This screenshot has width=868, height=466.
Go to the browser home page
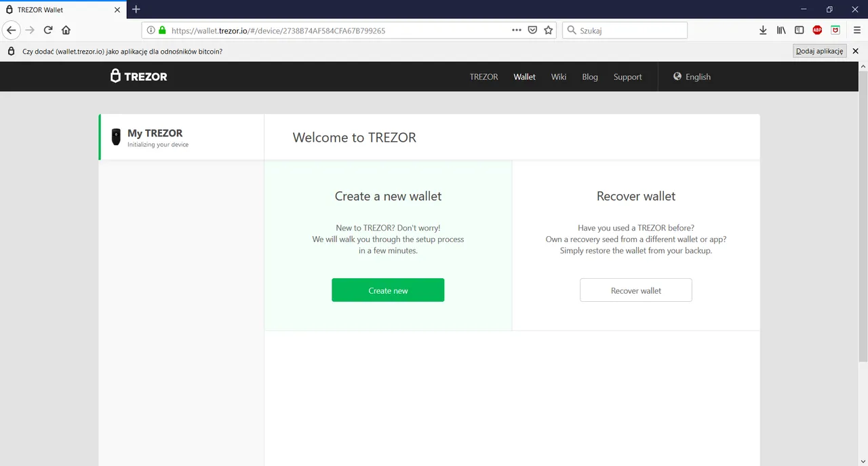pos(66,30)
